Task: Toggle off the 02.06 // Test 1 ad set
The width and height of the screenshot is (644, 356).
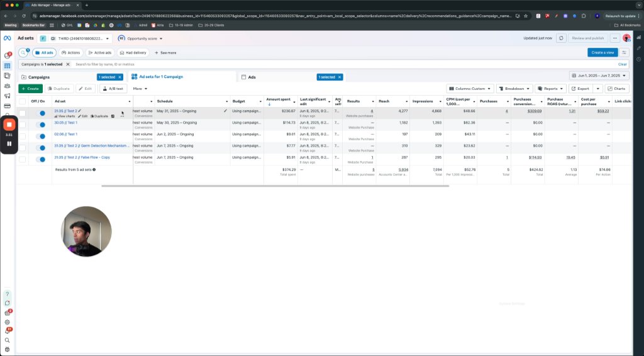Action: 40,136
